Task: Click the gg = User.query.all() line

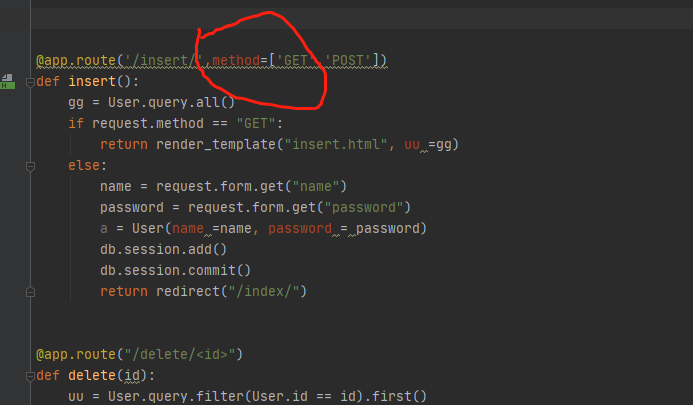Action: 152,103
